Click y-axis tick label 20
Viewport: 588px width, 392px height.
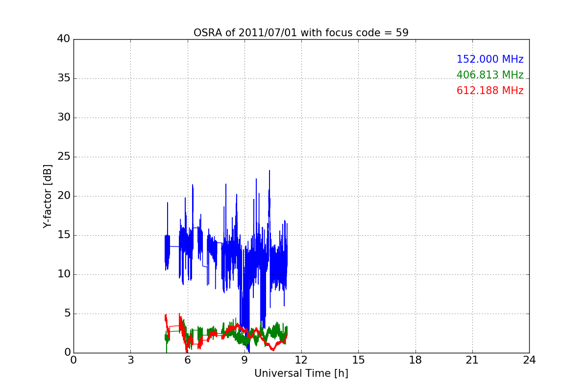click(63, 196)
